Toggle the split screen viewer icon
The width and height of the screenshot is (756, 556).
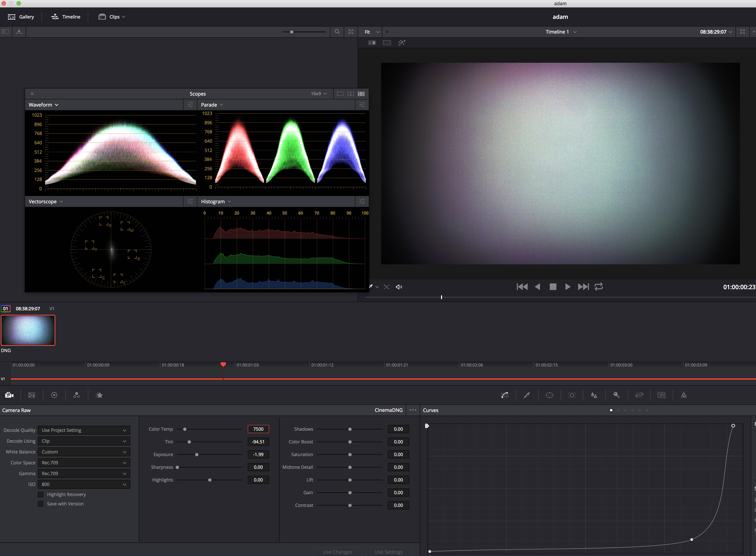coord(387,43)
